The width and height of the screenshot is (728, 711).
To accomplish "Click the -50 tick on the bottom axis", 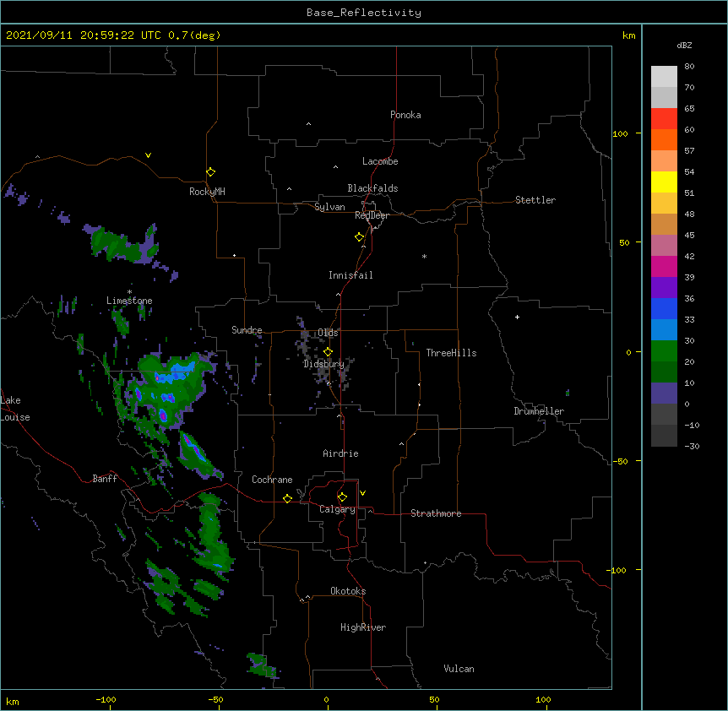I will [x=215, y=699].
